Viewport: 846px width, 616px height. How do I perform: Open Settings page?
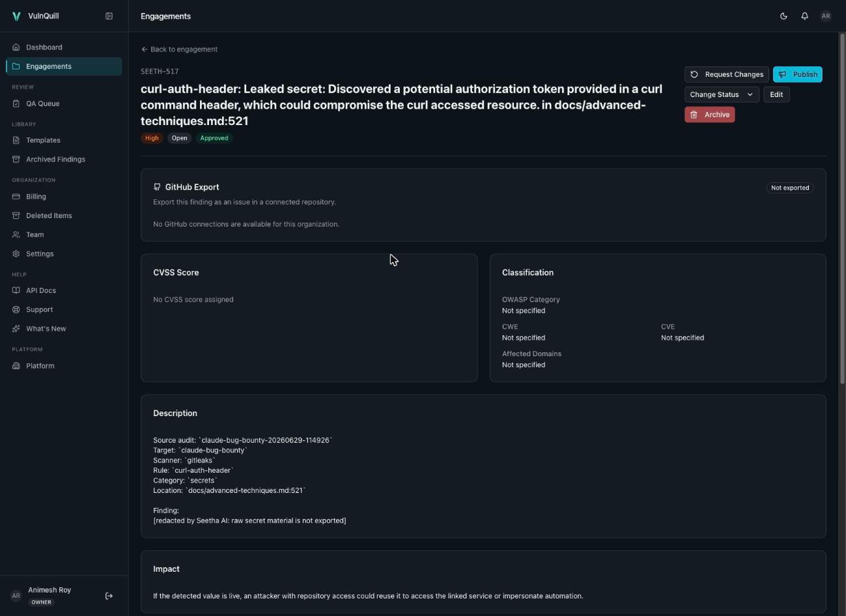pos(64,254)
